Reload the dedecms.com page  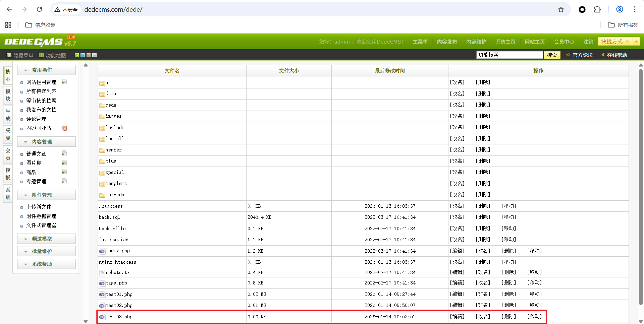click(x=39, y=9)
